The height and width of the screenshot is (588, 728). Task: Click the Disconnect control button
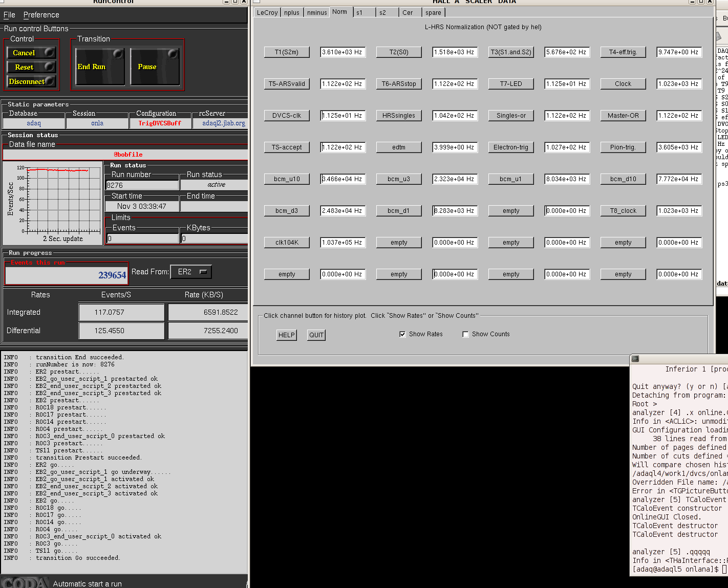(31, 81)
